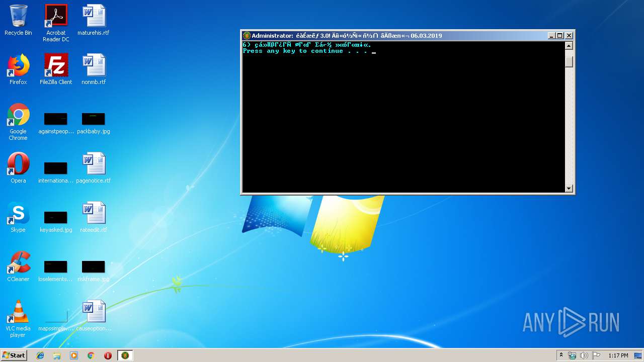The height and width of the screenshot is (362, 644).
Task: Select packbaby.jpg image file
Action: [x=94, y=123]
